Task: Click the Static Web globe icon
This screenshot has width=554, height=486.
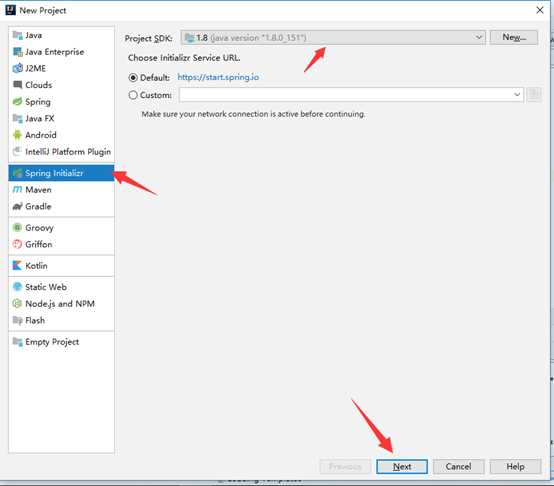Action: [17, 287]
